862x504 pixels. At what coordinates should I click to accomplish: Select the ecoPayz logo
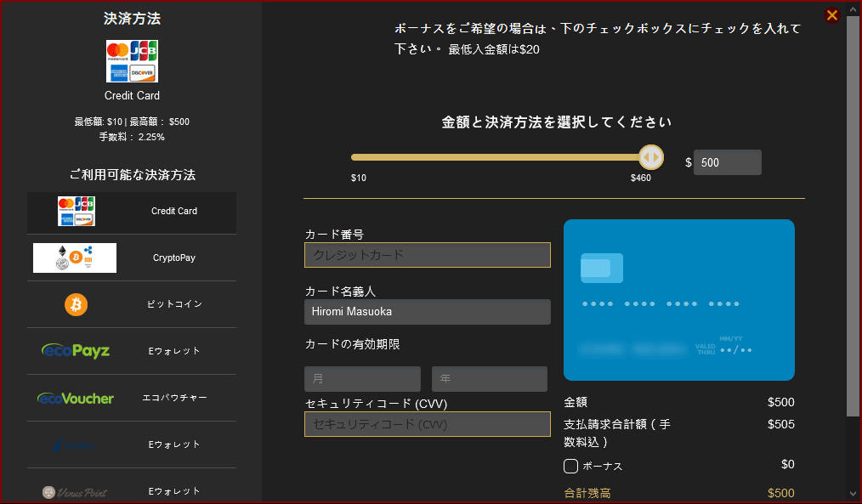pos(76,351)
